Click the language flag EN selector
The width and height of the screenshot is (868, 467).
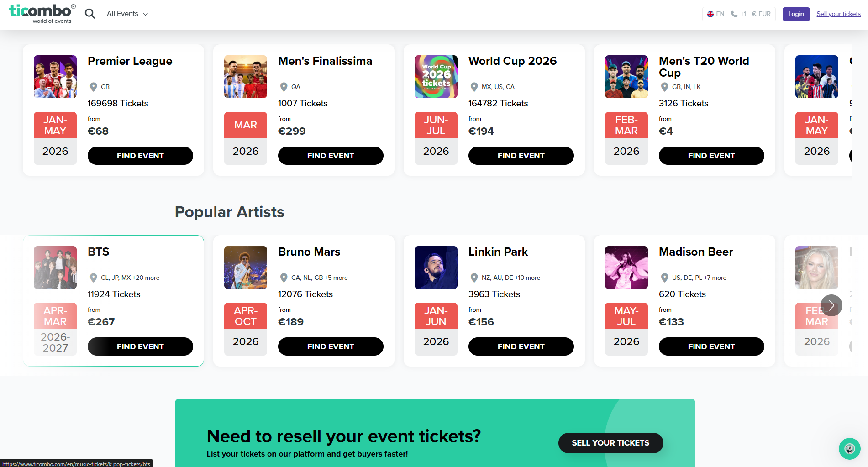pos(715,14)
